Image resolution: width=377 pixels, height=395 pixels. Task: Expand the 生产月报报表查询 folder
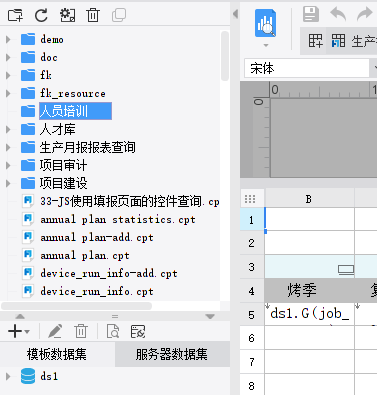[8, 147]
